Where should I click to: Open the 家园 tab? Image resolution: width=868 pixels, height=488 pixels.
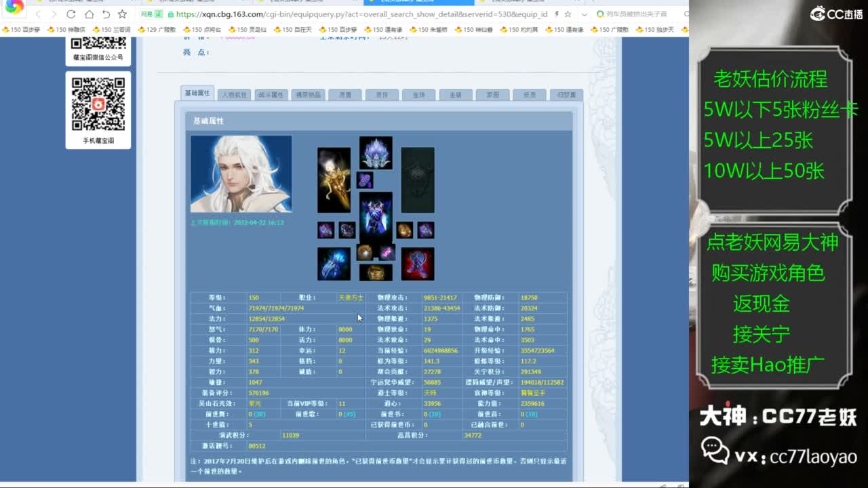[492, 95]
